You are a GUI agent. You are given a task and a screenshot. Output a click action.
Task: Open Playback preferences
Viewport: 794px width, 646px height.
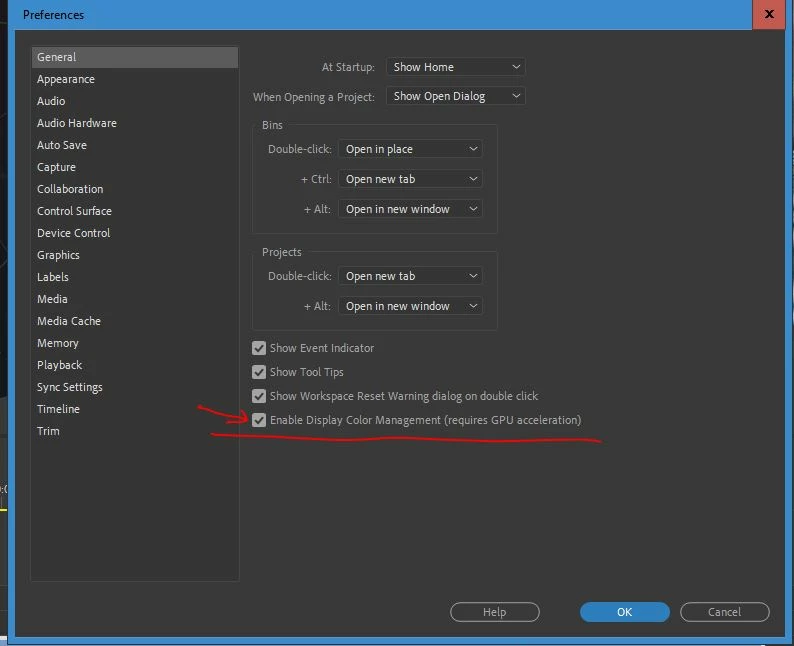click(135, 366)
